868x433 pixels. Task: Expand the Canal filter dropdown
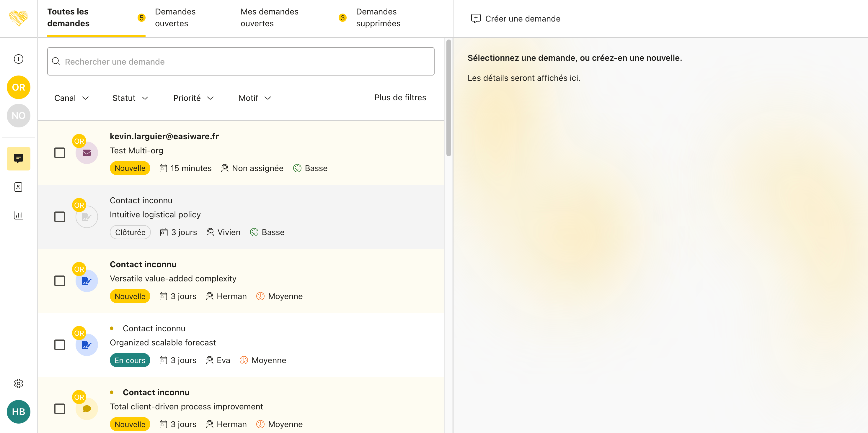pyautogui.click(x=71, y=98)
